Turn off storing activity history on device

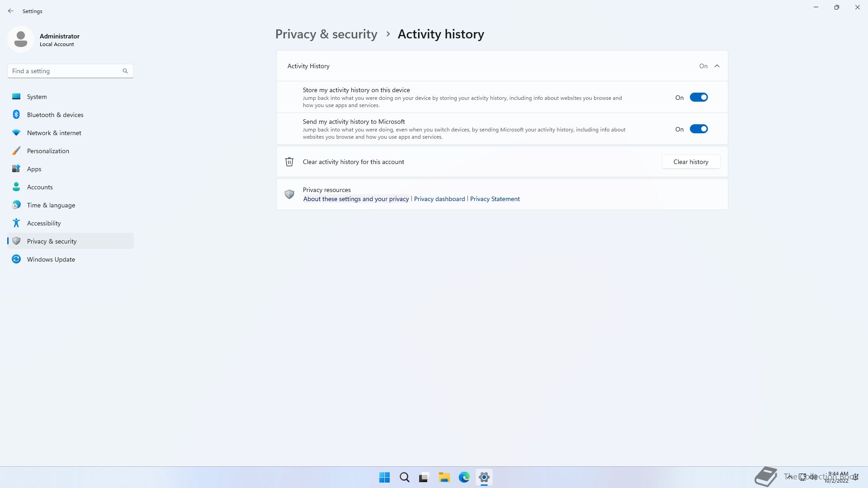698,98
